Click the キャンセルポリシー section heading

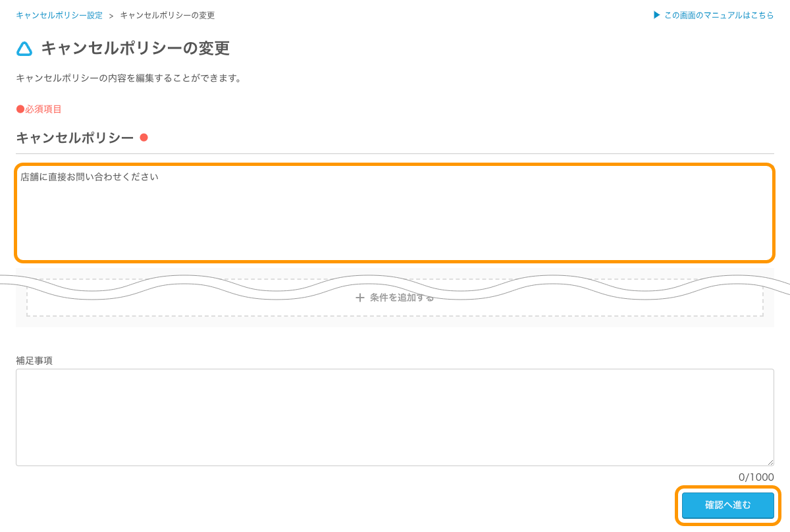(74, 138)
